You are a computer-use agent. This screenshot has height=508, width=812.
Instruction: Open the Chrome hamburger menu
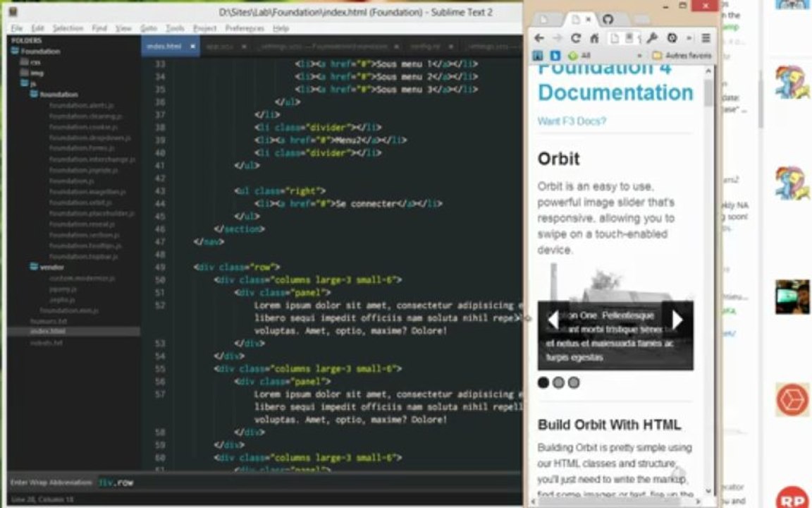point(706,38)
